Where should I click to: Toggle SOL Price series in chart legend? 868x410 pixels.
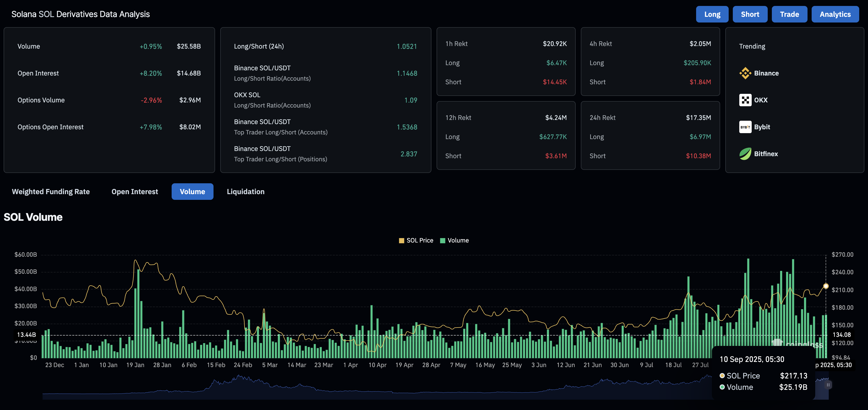pyautogui.click(x=420, y=240)
